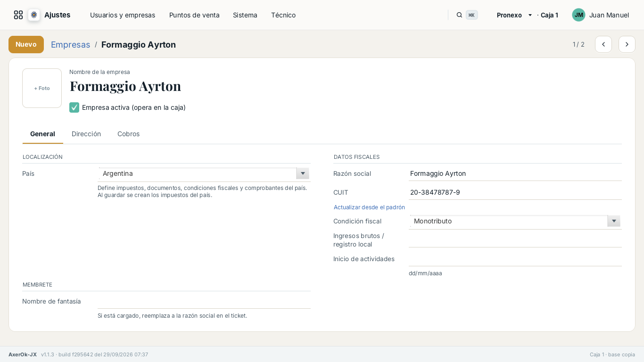Open Puntos de venta menu
The image size is (644, 362).
pyautogui.click(x=194, y=15)
